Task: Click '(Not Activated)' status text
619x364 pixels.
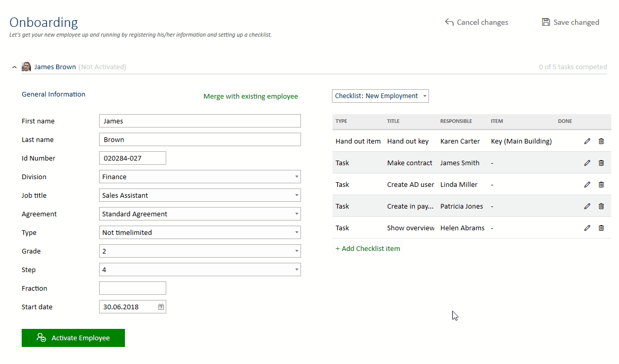Action: coord(102,67)
